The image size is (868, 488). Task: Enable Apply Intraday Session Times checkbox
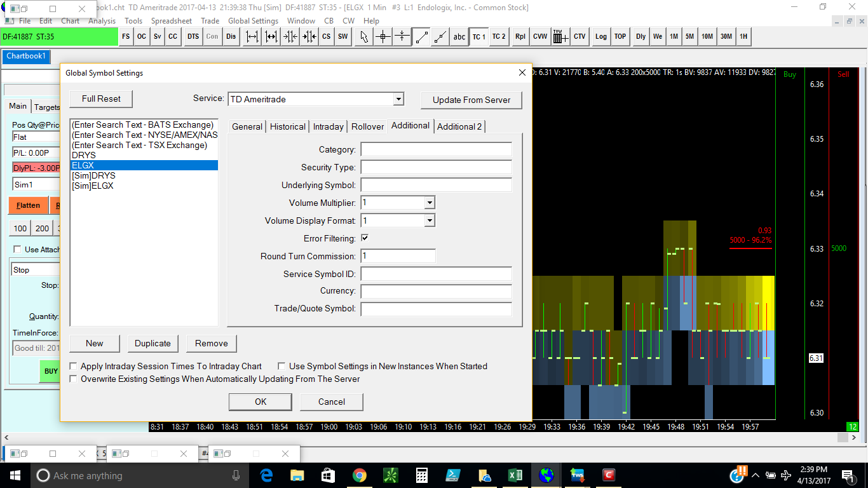[x=74, y=367]
